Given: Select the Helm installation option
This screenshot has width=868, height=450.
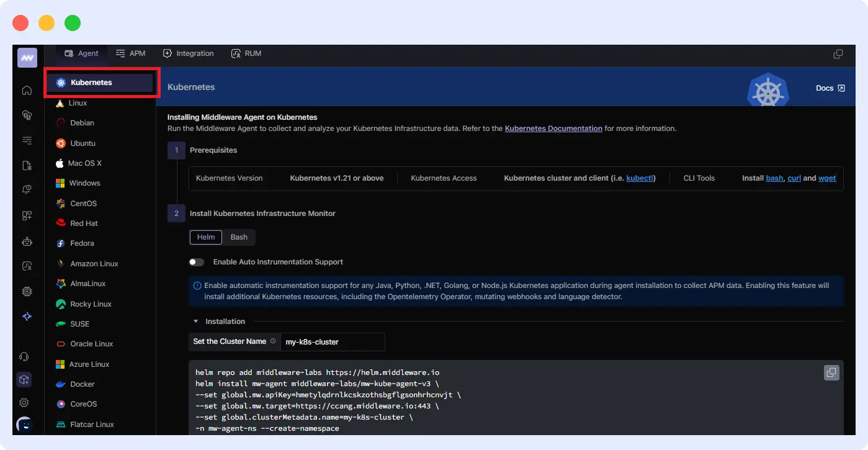Looking at the screenshot, I should (x=205, y=237).
